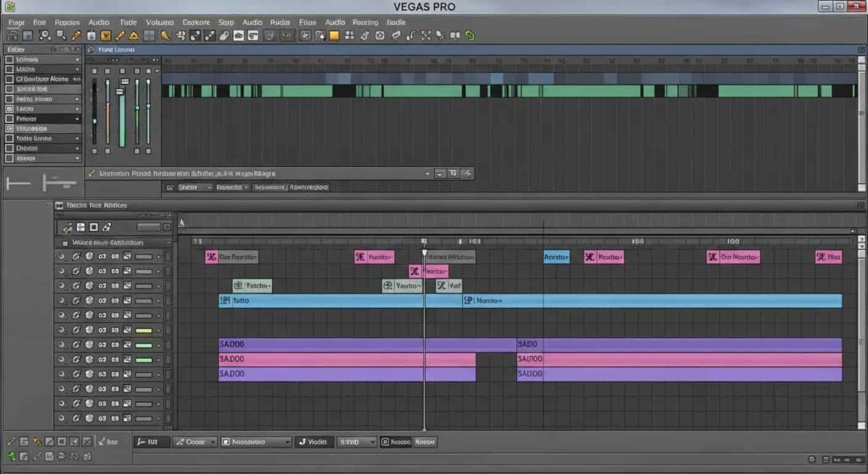Open the S:XViD dropdown in bottom bar
The image size is (868, 474).
[357, 442]
